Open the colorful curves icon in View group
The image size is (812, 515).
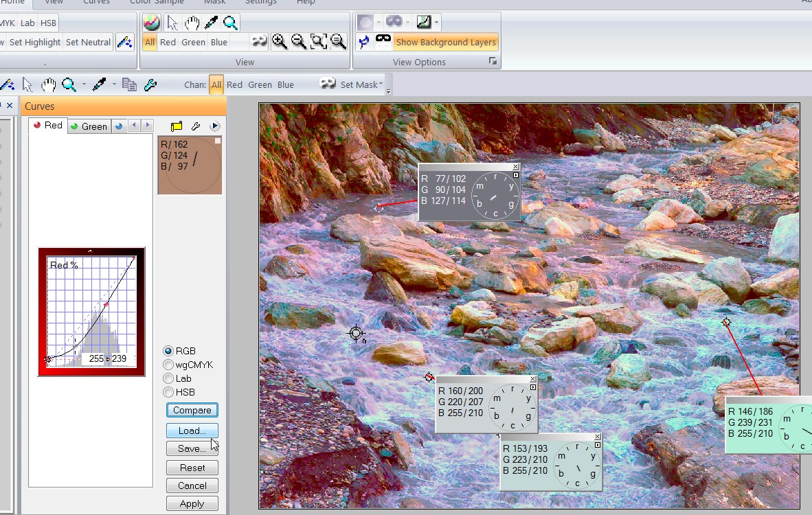coord(152,23)
